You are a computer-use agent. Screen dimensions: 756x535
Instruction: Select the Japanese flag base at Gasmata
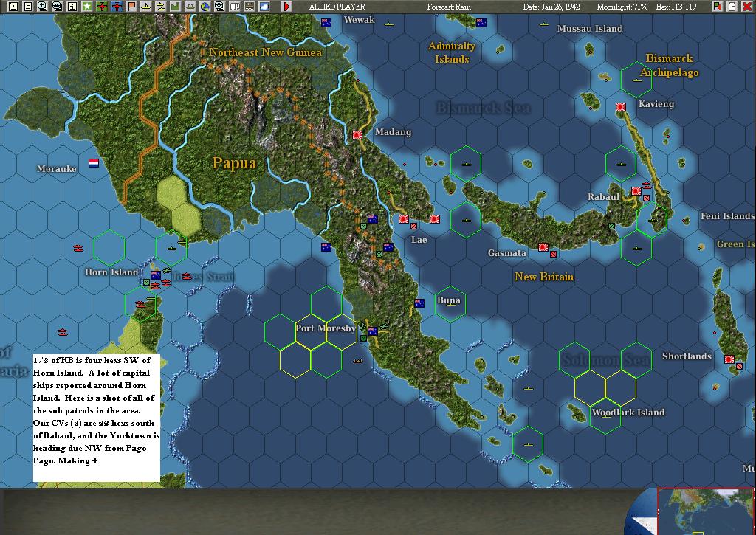(543, 247)
